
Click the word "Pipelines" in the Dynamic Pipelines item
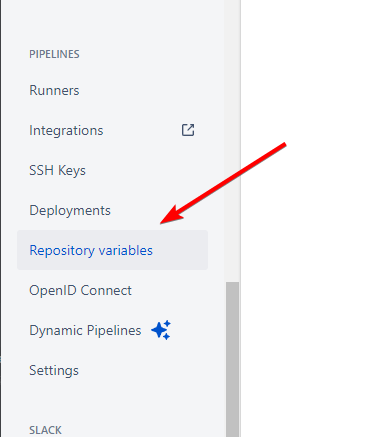(114, 331)
